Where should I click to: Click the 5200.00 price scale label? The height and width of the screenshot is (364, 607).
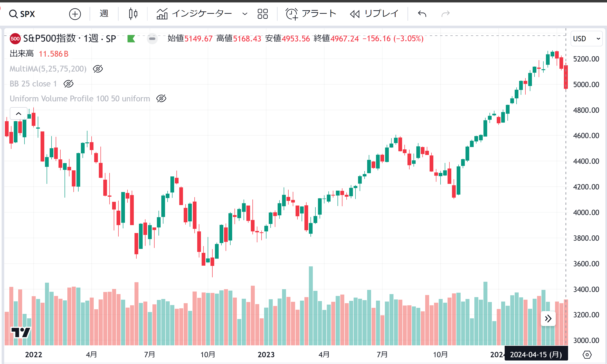[586, 59]
